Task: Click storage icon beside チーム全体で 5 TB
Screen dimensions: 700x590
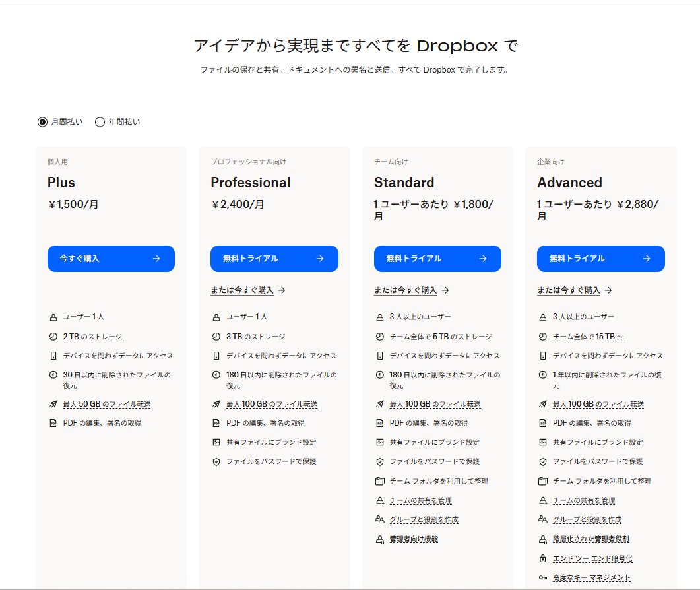Action: pos(380,337)
